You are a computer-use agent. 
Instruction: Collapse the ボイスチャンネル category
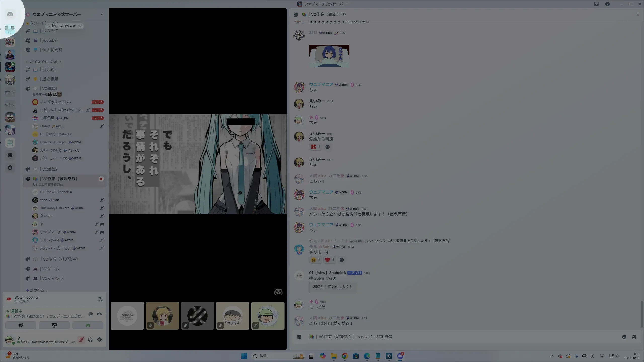pyautogui.click(x=44, y=62)
